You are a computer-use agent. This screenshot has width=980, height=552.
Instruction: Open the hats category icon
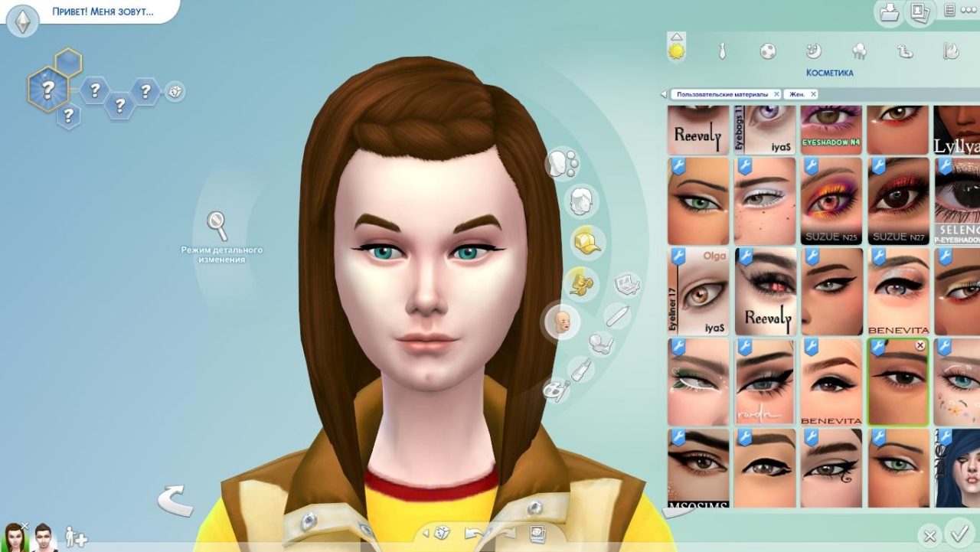[587, 241]
